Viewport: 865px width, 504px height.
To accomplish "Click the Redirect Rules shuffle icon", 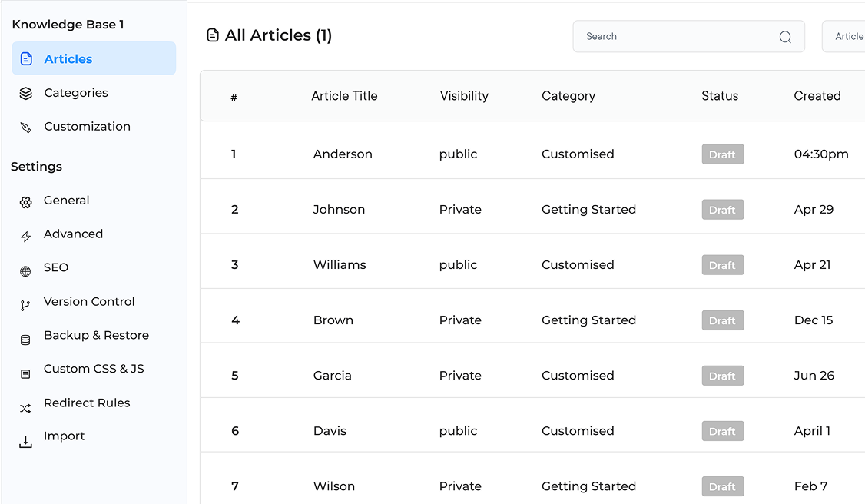I will coord(25,408).
